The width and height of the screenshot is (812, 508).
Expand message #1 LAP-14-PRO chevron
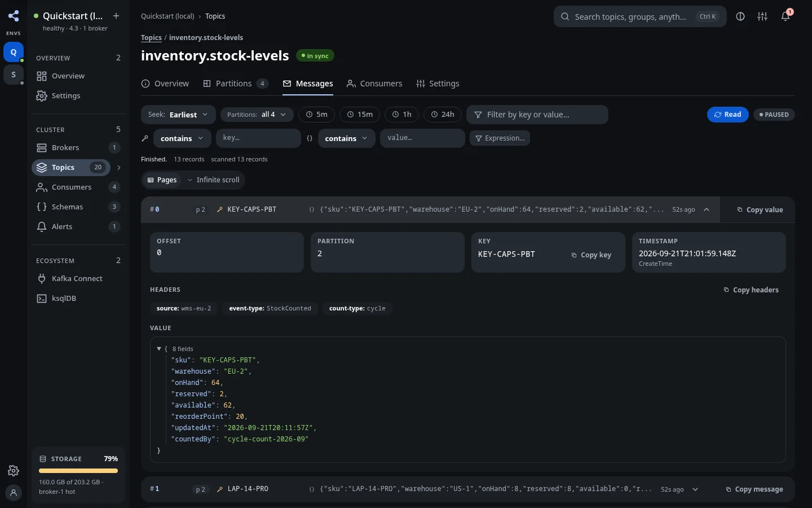695,489
